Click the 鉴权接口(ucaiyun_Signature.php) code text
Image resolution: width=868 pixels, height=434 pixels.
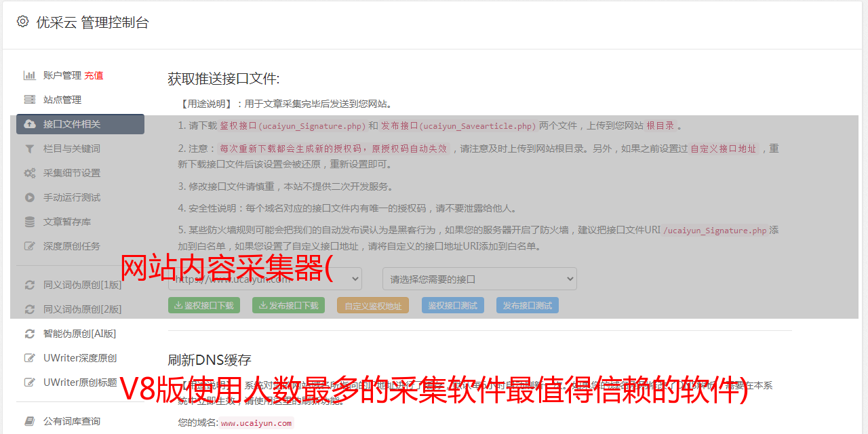coord(292,126)
